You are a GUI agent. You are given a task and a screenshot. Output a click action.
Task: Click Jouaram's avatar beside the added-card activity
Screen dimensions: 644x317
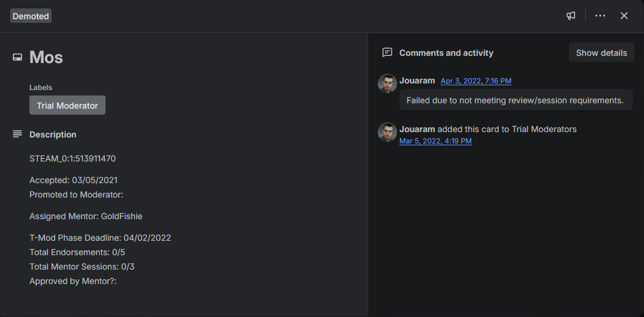387,132
